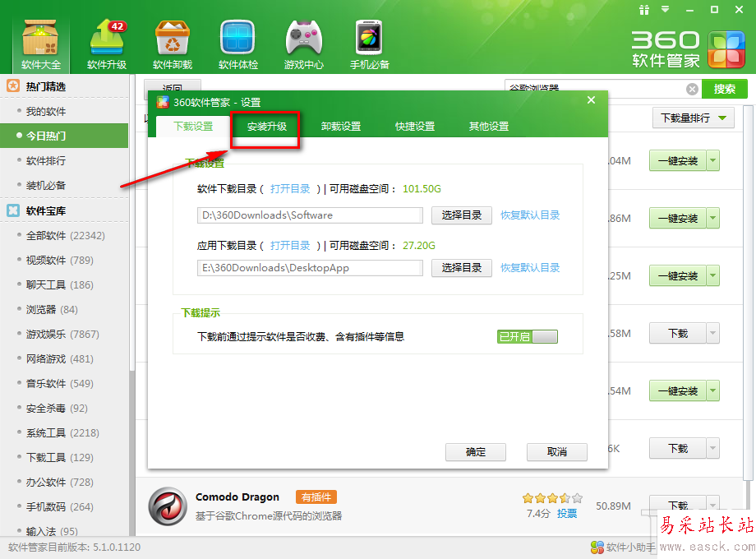756x559 pixels.
Task: Click the 搜索 search button
Action: (x=724, y=88)
